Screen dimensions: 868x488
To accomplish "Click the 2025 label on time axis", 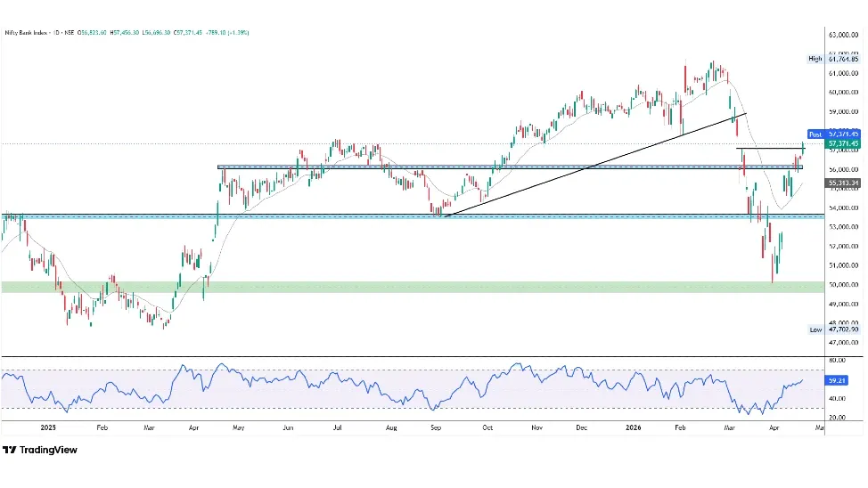I will [x=49, y=427].
